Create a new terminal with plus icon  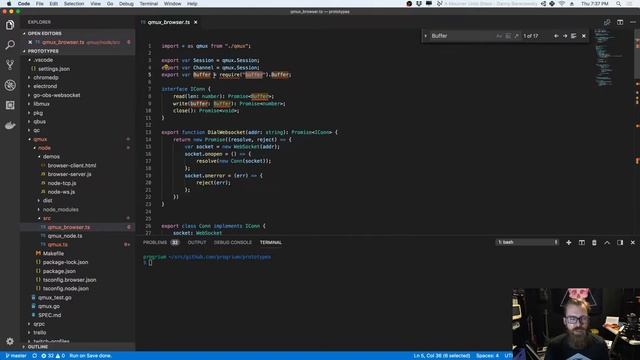coord(569,242)
